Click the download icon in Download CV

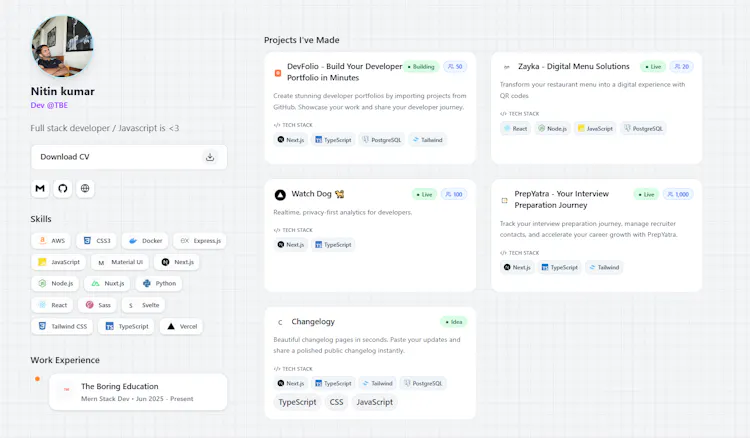point(210,157)
